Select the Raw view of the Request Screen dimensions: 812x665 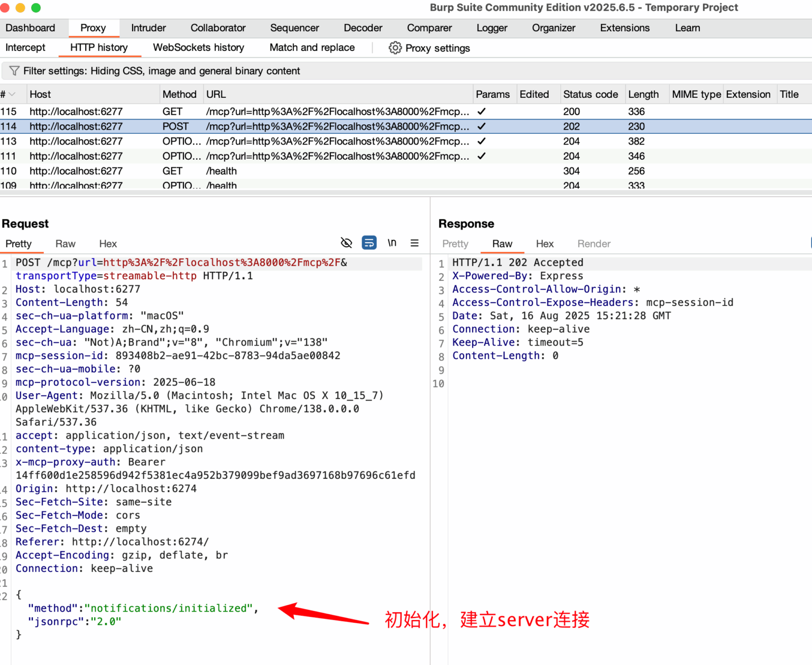click(65, 244)
